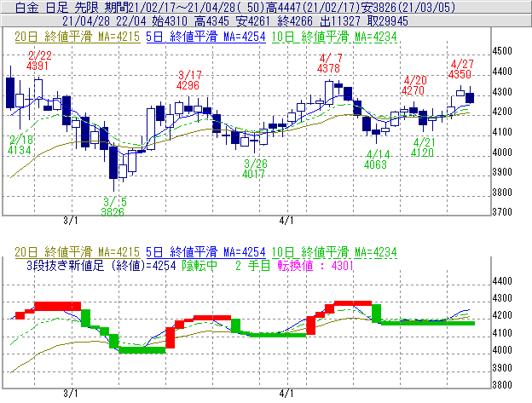Click the 転換値 : 4301 text
532x403 pixels.
[315, 265]
